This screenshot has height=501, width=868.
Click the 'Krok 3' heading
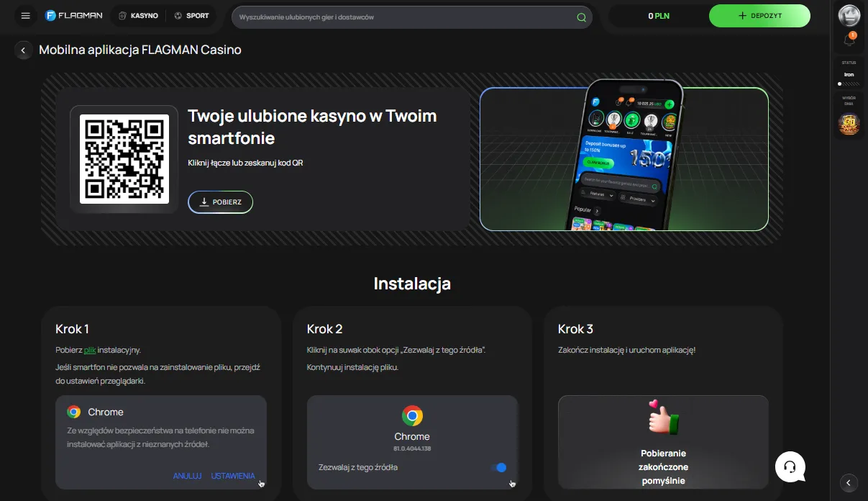click(575, 329)
